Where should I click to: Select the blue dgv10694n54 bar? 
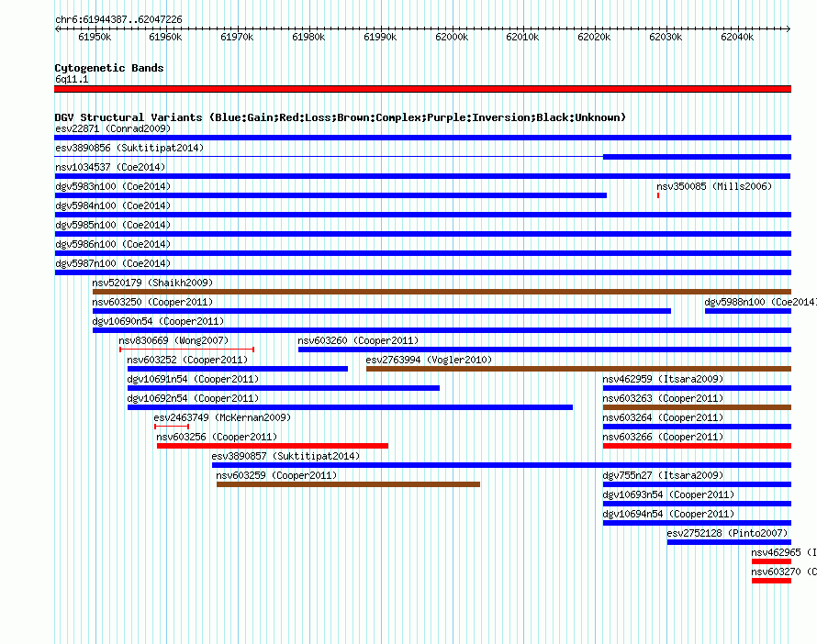pyautogui.click(x=697, y=523)
